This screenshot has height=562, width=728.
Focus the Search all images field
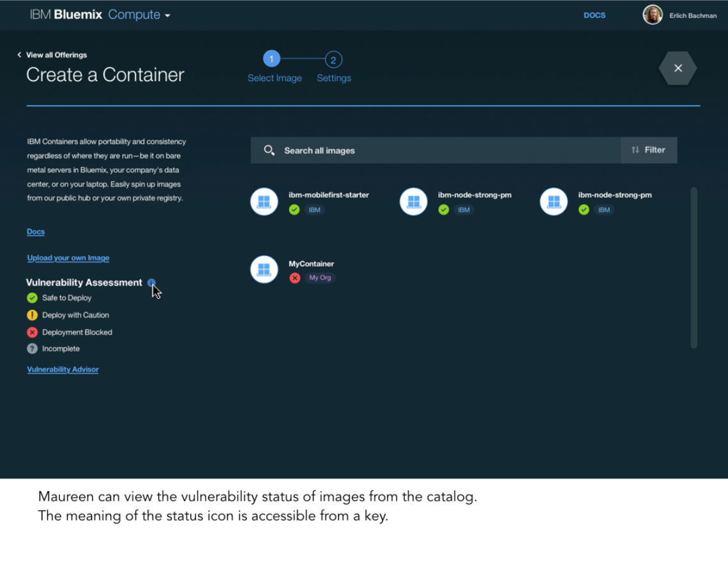436,150
